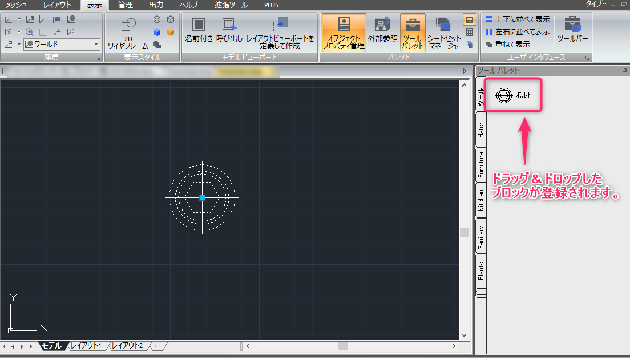The height and width of the screenshot is (364, 630).
Task: Expand the arrow beside the UCS object icon
Action: [x=19, y=44]
